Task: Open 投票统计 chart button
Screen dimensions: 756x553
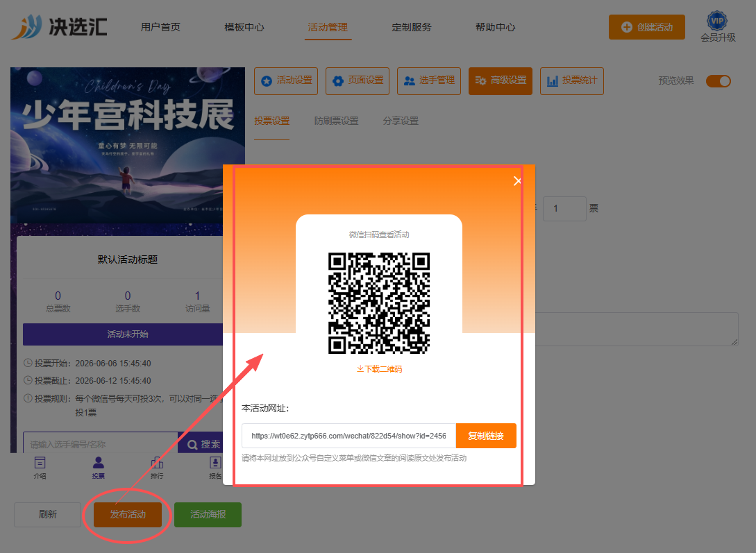Action: coord(572,81)
